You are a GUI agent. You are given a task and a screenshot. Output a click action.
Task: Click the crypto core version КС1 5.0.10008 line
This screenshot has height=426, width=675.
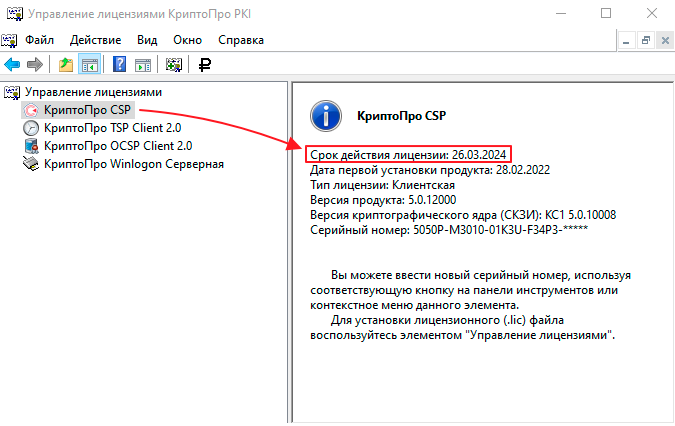(463, 215)
